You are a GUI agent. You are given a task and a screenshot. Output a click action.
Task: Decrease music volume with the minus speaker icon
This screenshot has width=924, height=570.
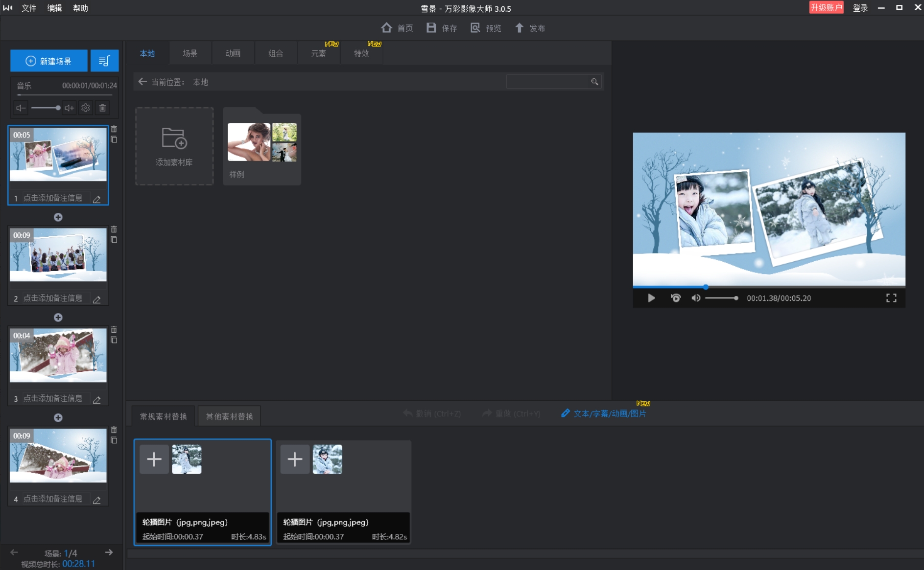coord(21,108)
